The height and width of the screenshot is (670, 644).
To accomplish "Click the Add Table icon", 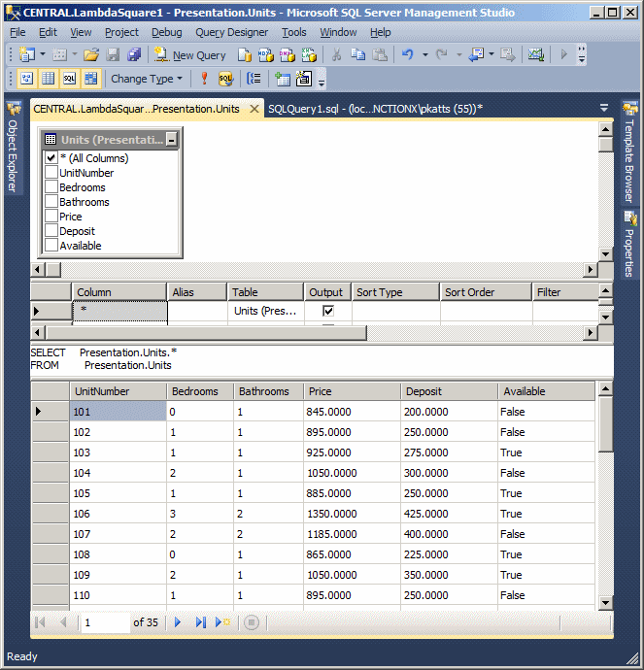I will click(282, 79).
